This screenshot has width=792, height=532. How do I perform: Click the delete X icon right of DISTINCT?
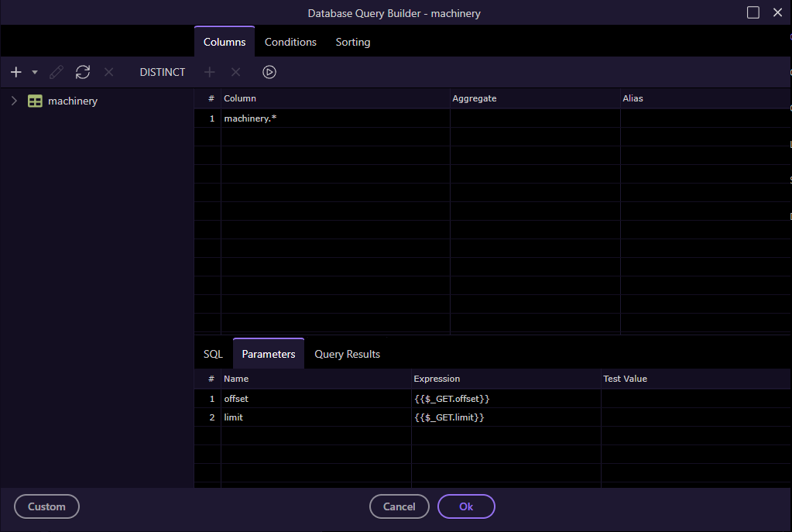[235, 71]
